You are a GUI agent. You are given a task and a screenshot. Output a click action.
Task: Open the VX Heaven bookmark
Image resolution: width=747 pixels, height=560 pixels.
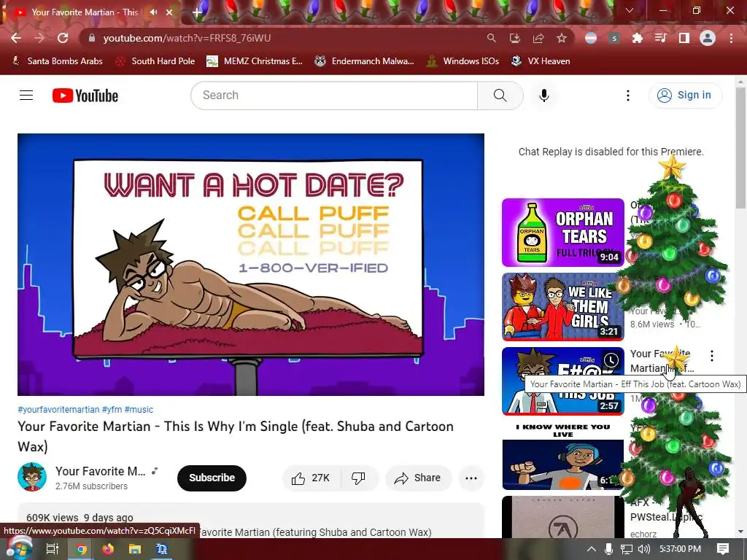coord(541,61)
